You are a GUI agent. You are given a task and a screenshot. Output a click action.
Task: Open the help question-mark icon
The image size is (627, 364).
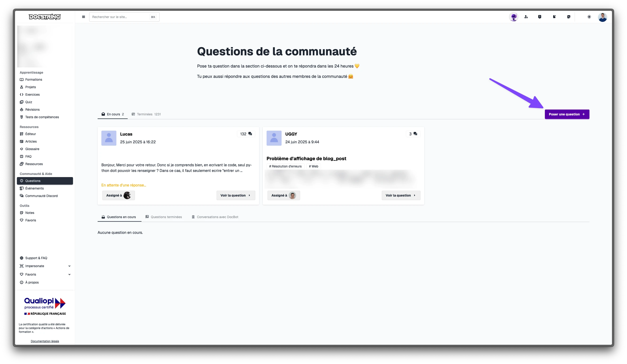point(540,17)
